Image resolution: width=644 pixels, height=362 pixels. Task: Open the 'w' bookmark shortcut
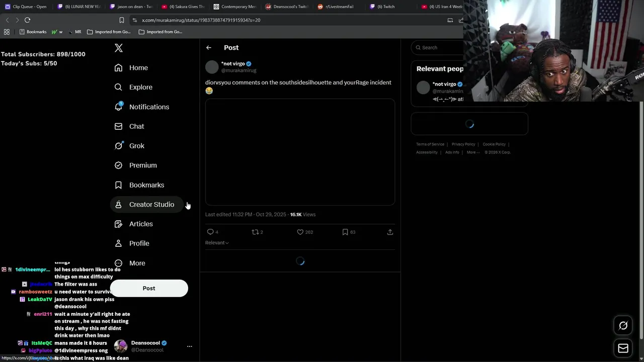pos(57,32)
